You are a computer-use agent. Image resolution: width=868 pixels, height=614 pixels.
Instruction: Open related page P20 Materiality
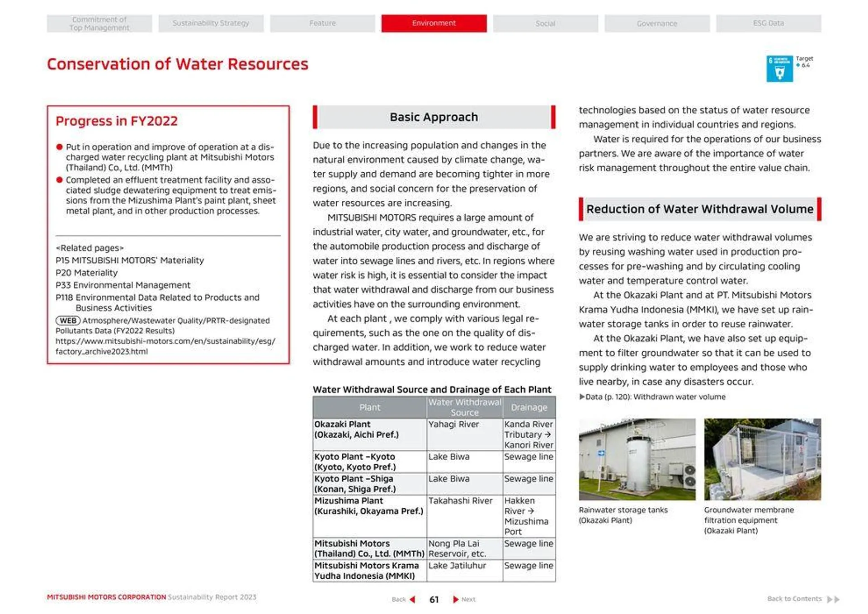coord(86,273)
